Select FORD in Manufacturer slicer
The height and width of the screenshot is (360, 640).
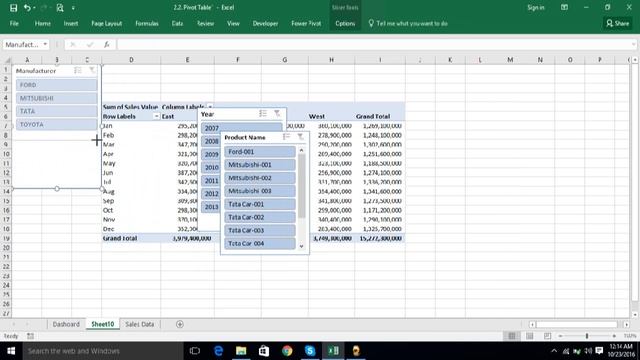coord(57,85)
